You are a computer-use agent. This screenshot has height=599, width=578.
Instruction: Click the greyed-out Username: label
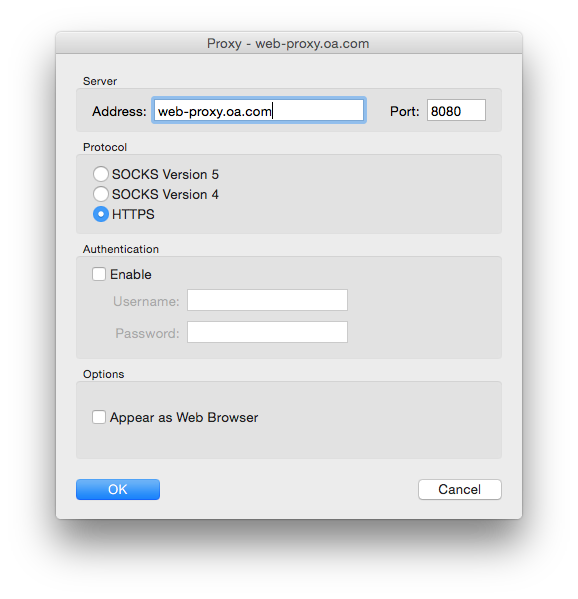(146, 301)
